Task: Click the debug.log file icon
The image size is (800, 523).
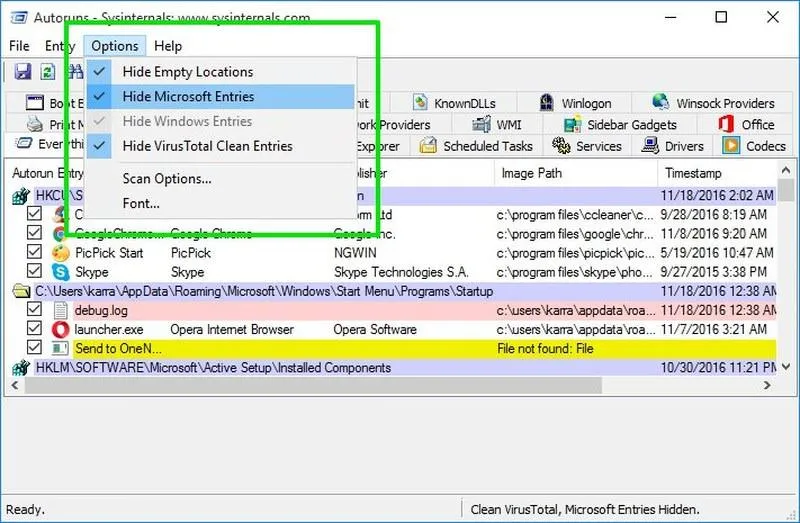Action: 61,310
